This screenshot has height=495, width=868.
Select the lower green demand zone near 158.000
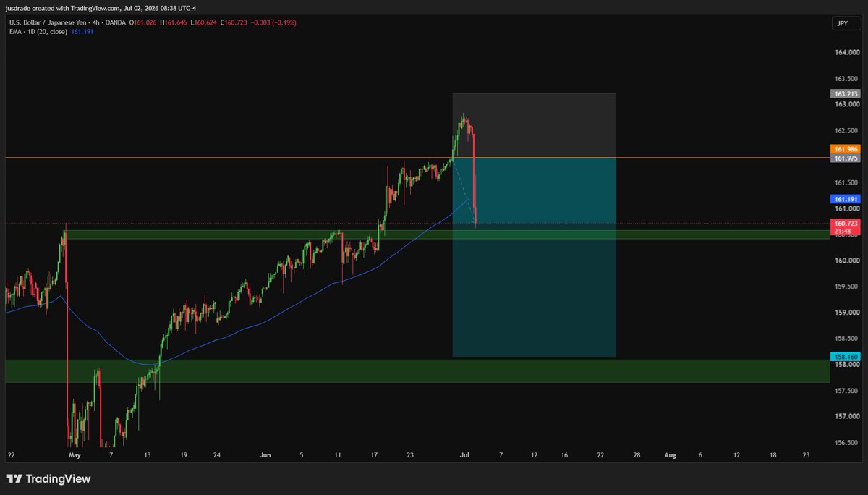(x=417, y=371)
